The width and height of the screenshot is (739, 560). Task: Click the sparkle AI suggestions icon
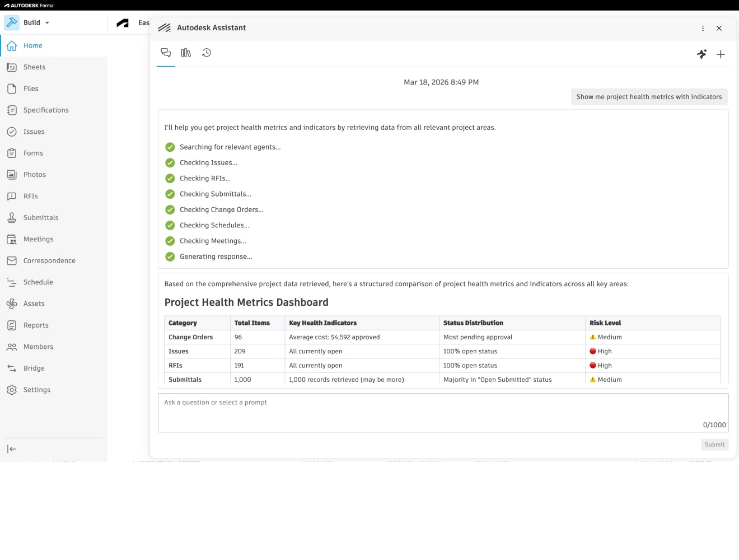coord(701,54)
